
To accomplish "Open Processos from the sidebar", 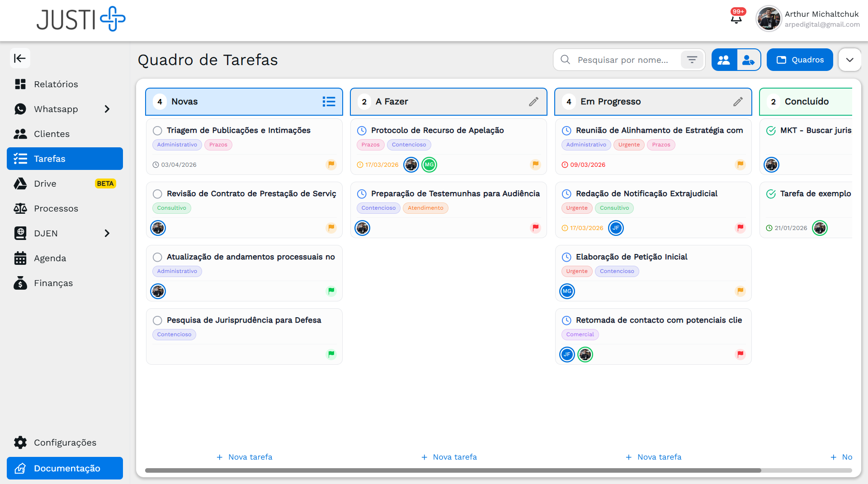I will [56, 208].
